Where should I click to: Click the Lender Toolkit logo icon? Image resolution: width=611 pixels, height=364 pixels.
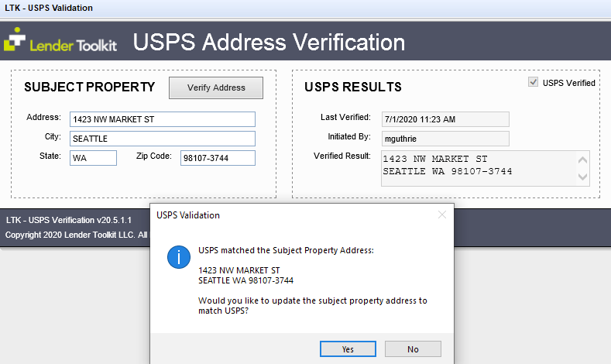point(14,39)
